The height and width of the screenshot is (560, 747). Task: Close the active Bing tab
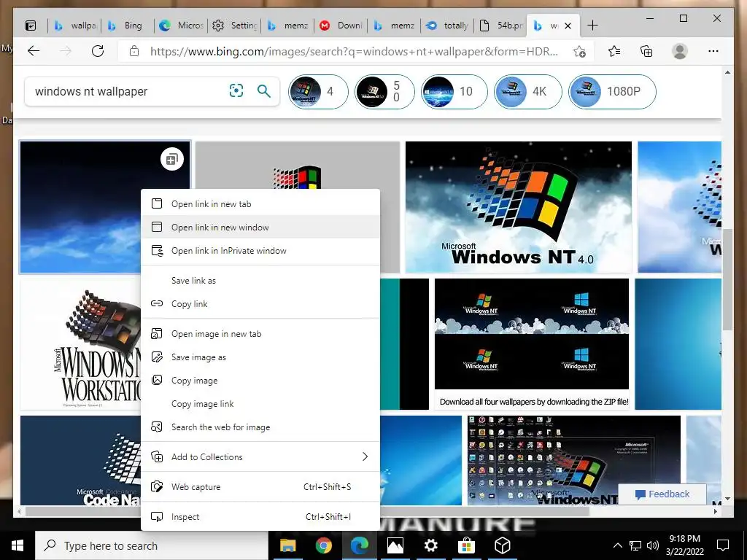[x=568, y=26]
